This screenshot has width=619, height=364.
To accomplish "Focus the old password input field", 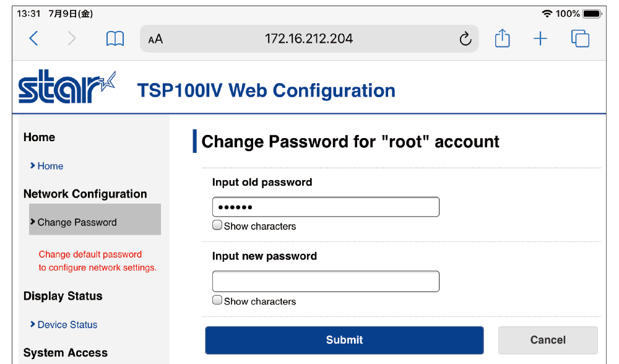I will (x=326, y=207).
